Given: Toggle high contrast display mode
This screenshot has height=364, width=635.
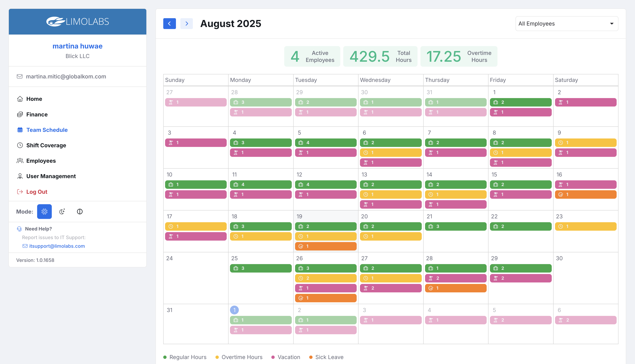Looking at the screenshot, I should tap(80, 212).
